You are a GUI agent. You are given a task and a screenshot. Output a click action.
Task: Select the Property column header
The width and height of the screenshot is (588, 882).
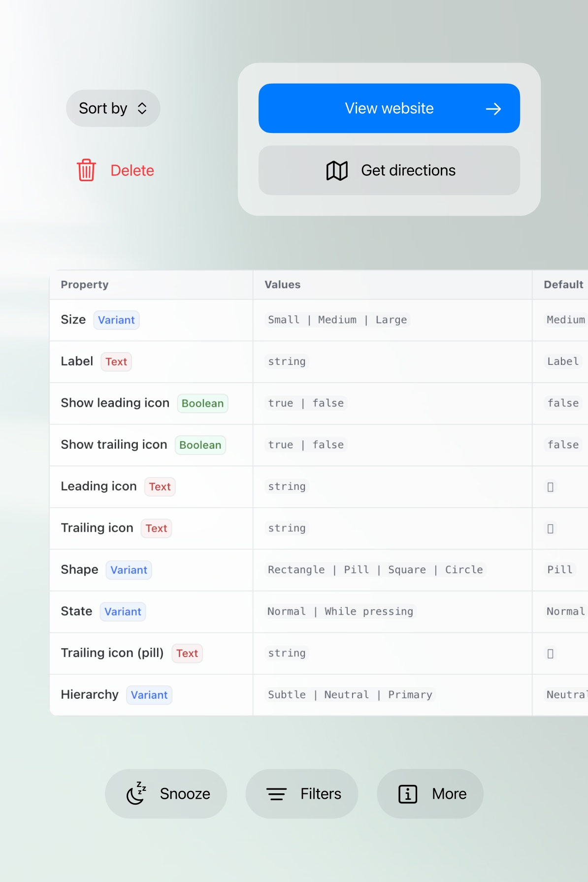tap(85, 285)
